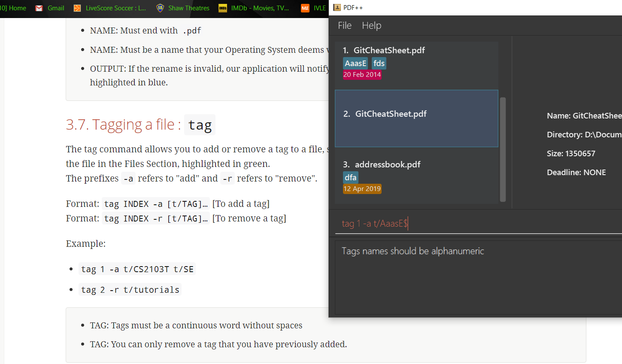
Task: Click the 'tag INDEX -a [t/TAG]…' format code
Action: point(156,204)
